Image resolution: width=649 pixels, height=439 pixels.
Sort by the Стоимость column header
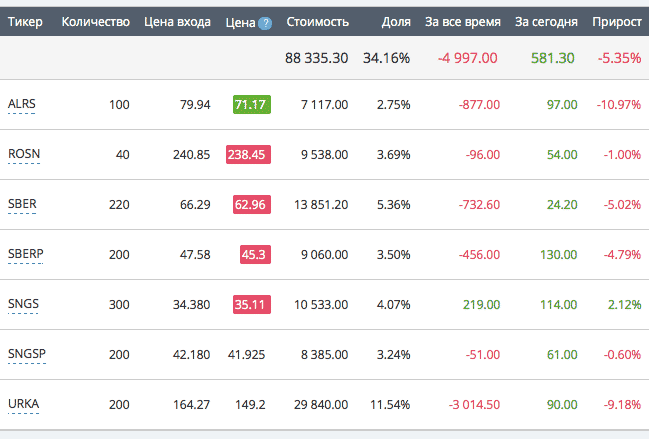click(x=317, y=22)
